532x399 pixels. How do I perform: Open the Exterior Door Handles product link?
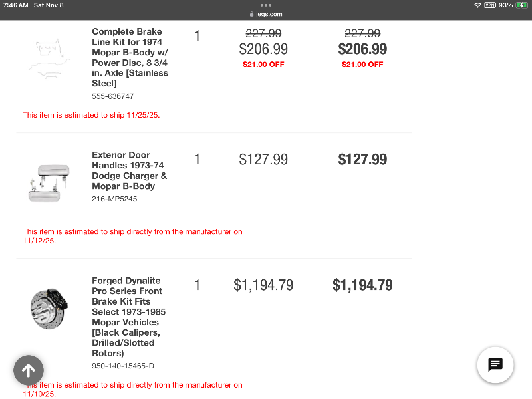(x=129, y=170)
